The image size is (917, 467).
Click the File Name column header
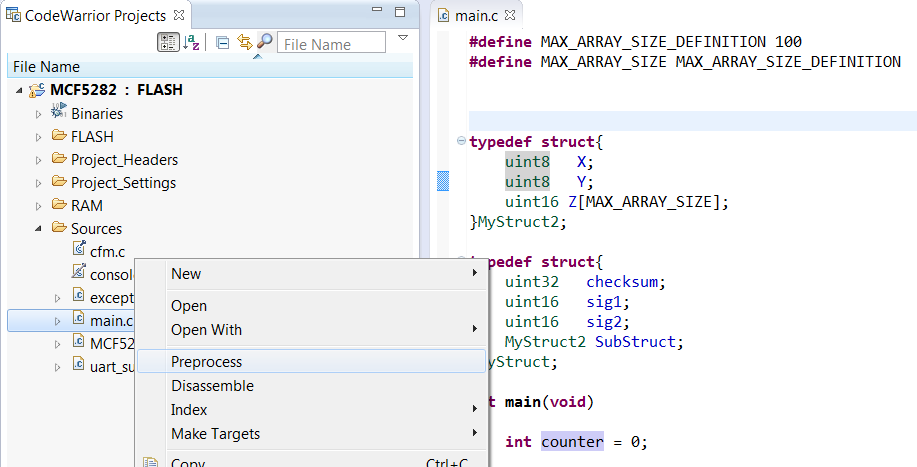pos(210,67)
